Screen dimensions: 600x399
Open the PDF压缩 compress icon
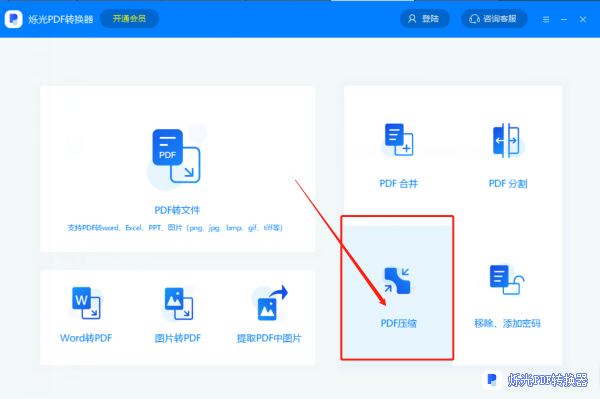coord(397,280)
